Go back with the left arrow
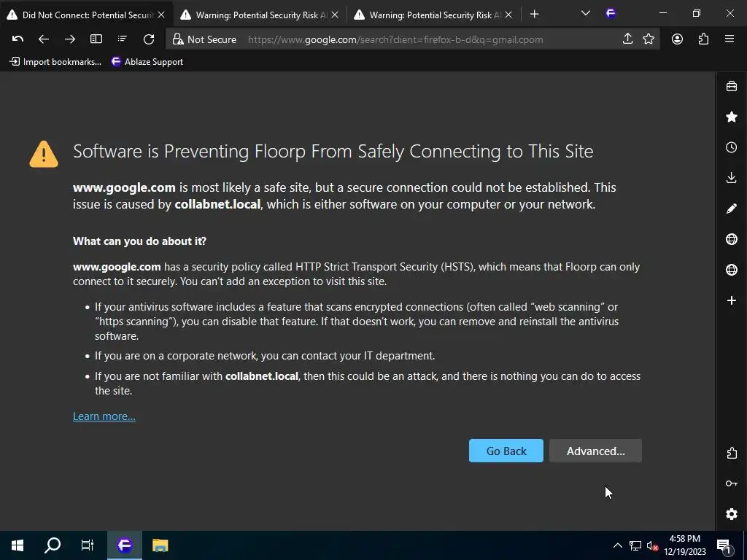The height and width of the screenshot is (560, 747). 43,39
